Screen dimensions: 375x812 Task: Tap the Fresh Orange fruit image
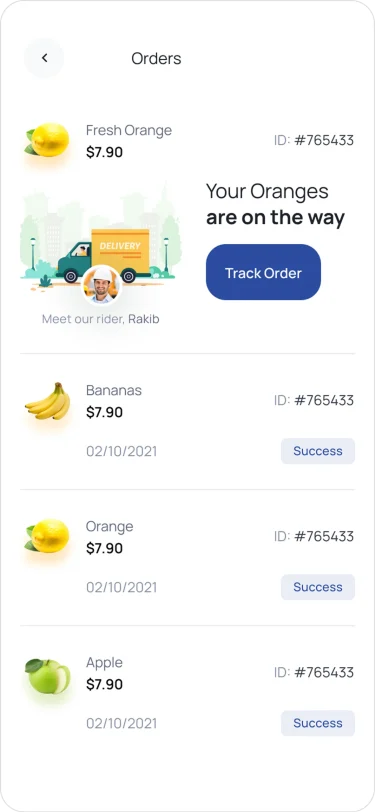(47, 140)
